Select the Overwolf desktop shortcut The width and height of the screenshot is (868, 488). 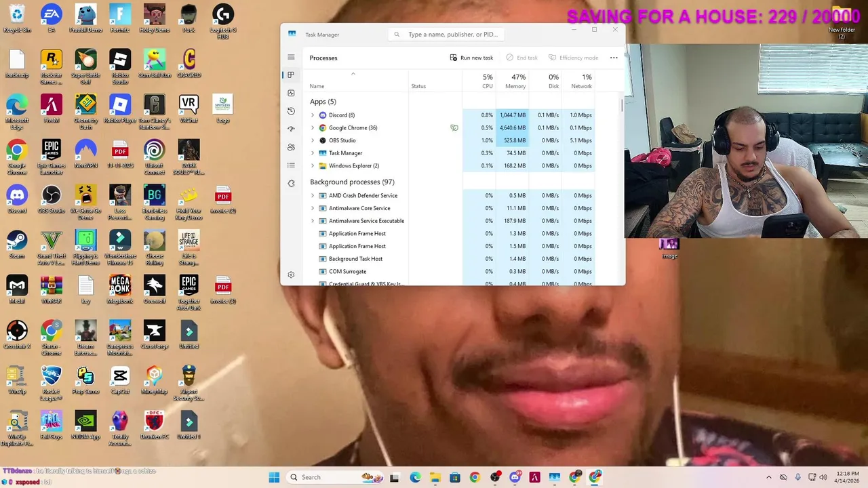(x=154, y=289)
